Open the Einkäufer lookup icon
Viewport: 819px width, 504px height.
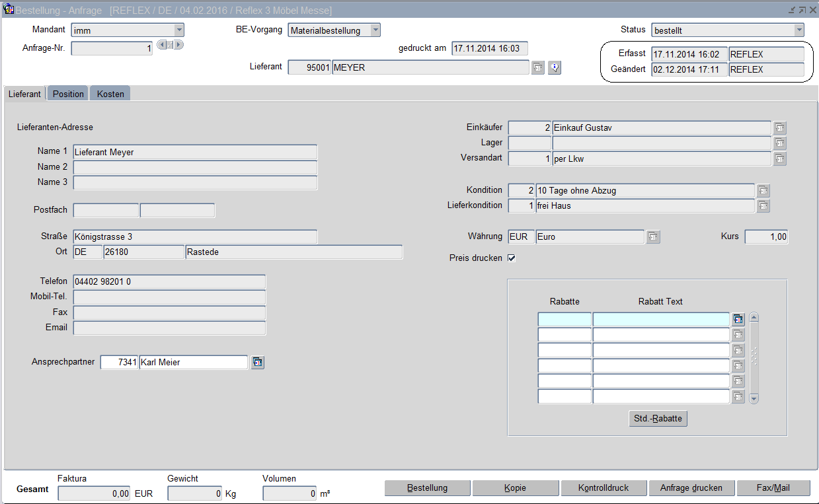click(780, 128)
